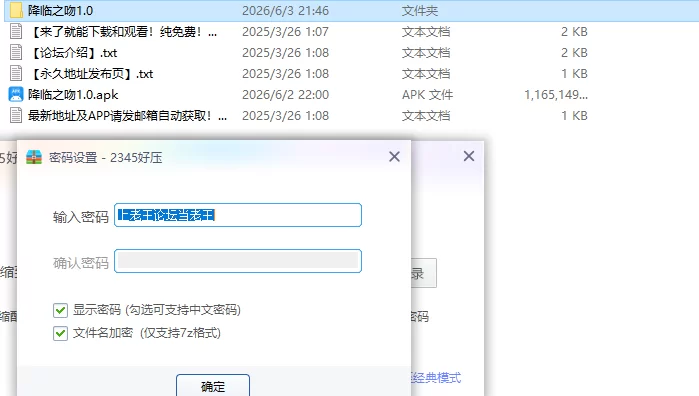Image resolution: width=699 pixels, height=396 pixels.
Task: Click the date 2026/6/2 22:00
Action: click(x=285, y=95)
